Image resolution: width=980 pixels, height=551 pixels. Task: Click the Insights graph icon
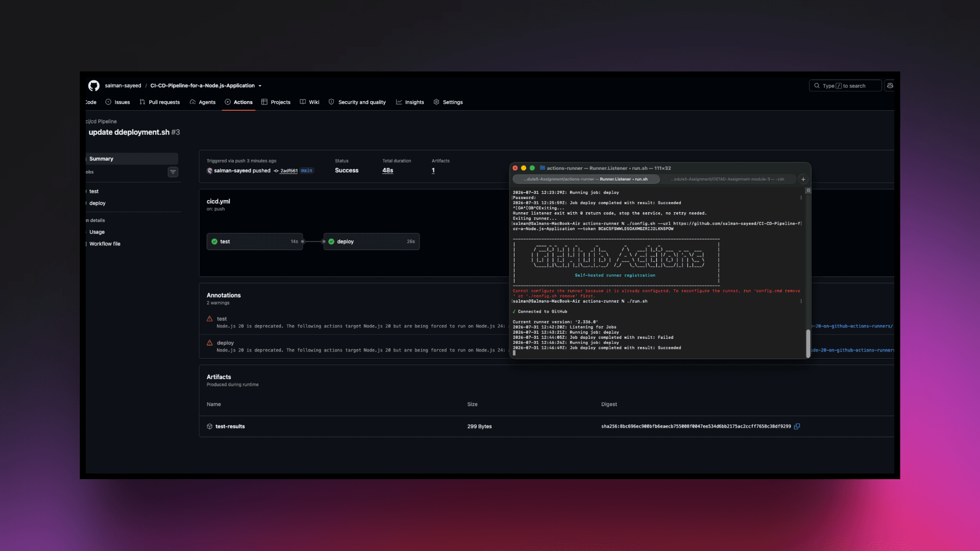point(399,102)
